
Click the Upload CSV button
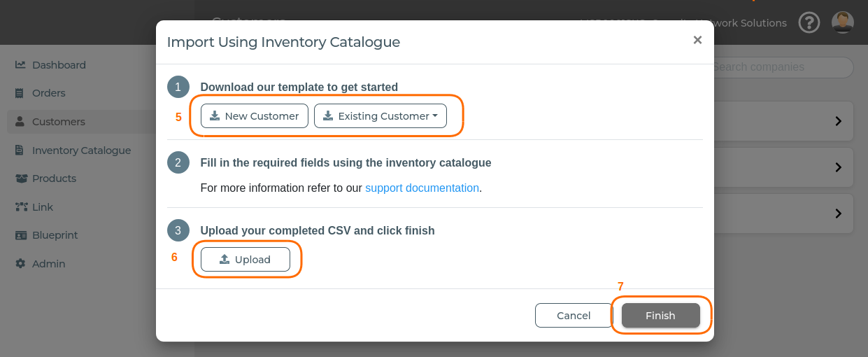(x=246, y=260)
